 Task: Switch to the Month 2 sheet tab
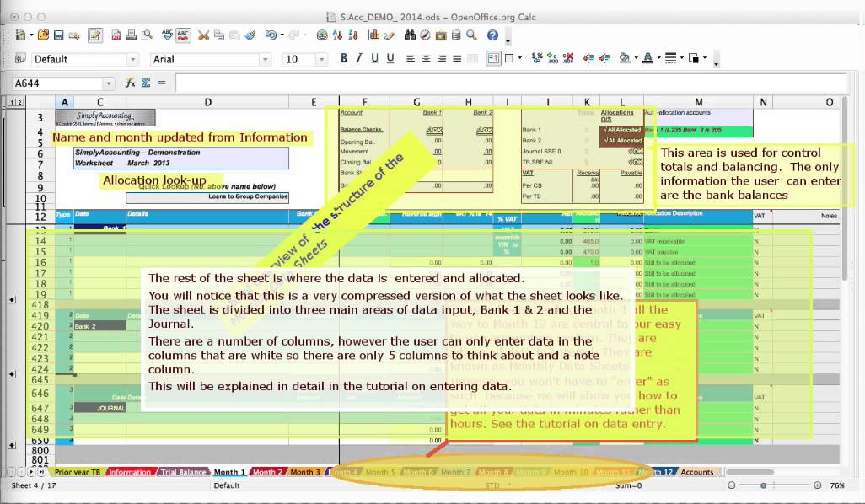[267, 472]
